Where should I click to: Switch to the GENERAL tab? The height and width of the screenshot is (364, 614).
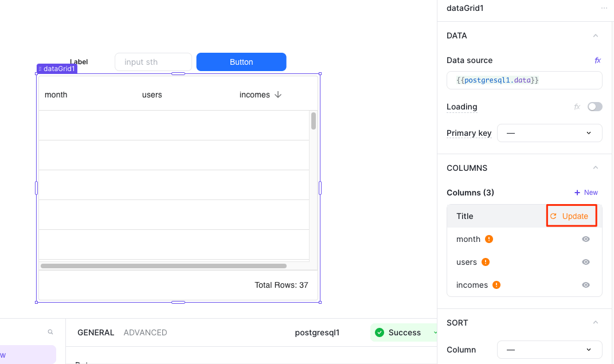96,332
